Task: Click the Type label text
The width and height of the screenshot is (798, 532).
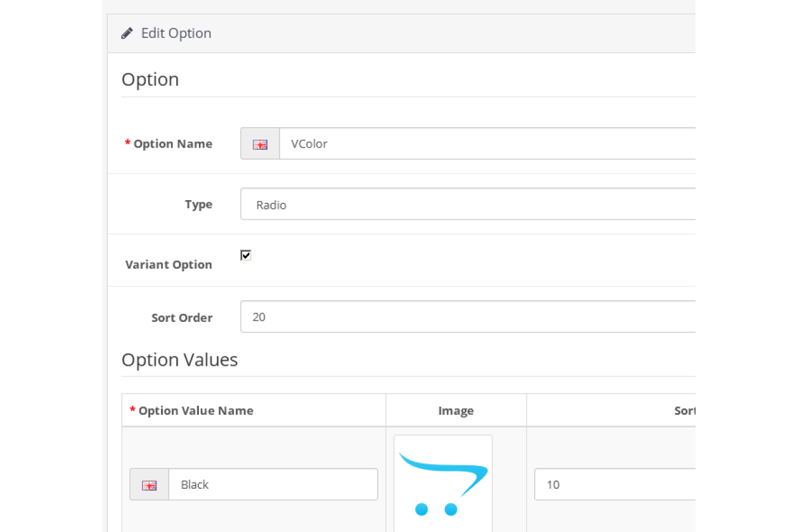Action: [x=198, y=204]
